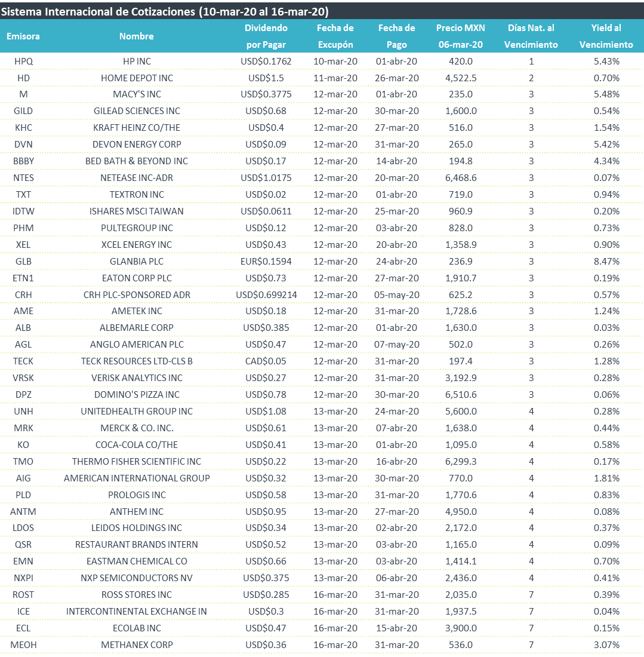
Task: Click the 8.47% yield for Glanbia
Action: 606,262
